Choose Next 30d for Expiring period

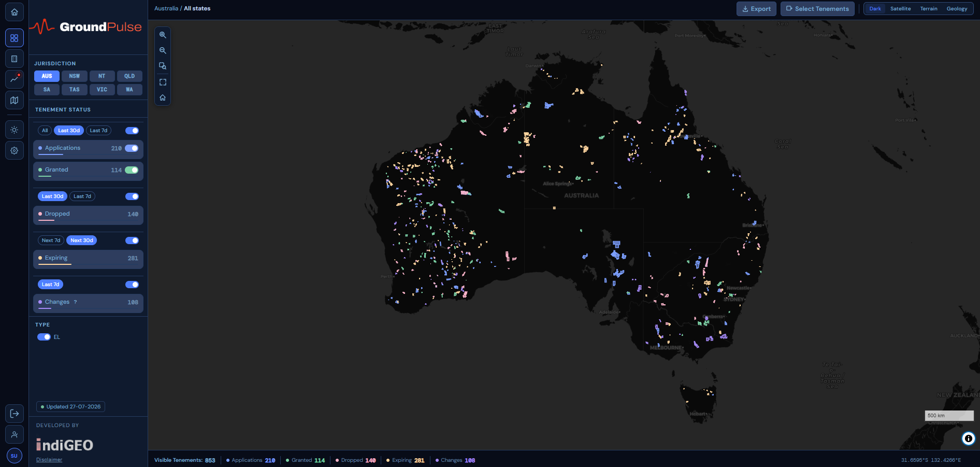point(82,240)
